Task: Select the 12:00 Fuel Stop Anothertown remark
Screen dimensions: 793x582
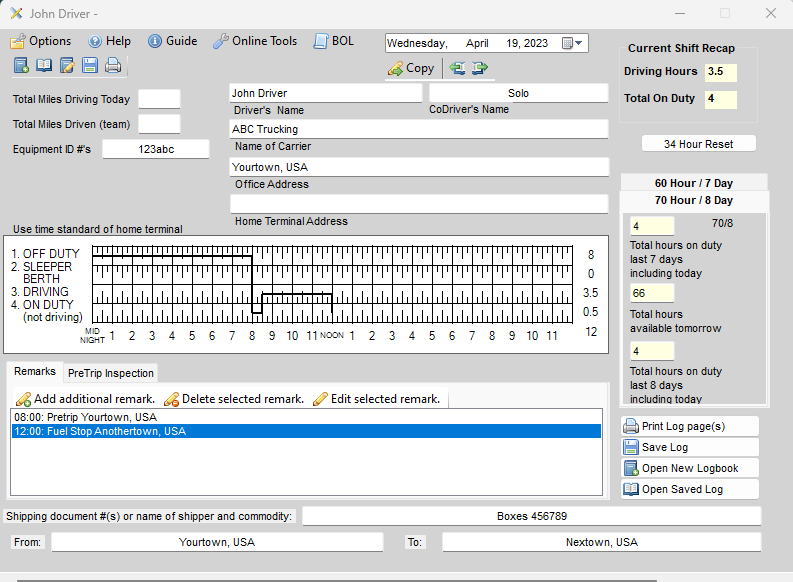Action: [306, 431]
